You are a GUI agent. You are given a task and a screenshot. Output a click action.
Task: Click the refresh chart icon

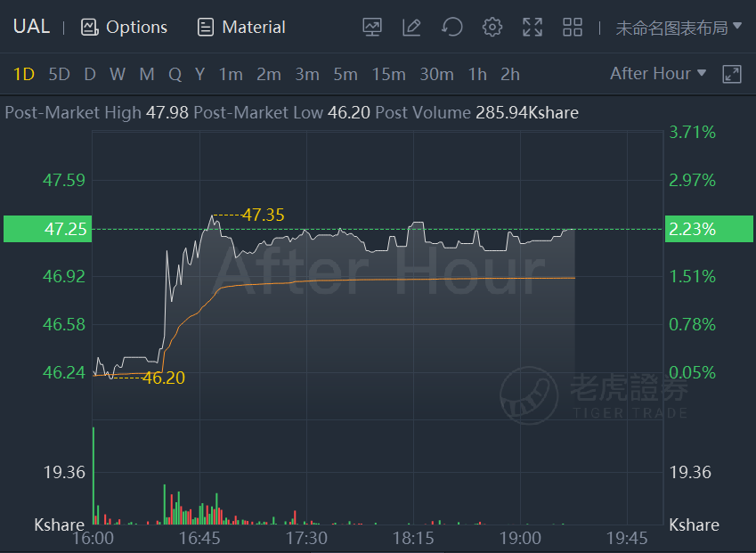point(452,28)
